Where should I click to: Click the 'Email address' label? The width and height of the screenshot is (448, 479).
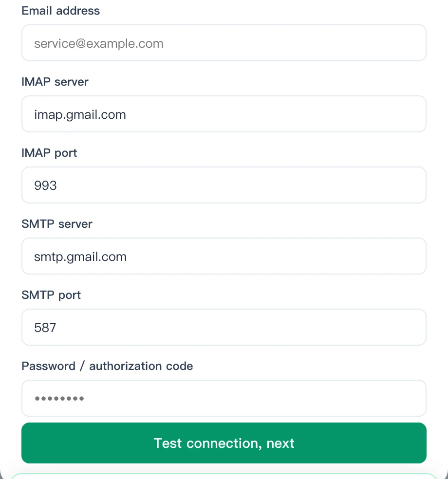click(60, 11)
